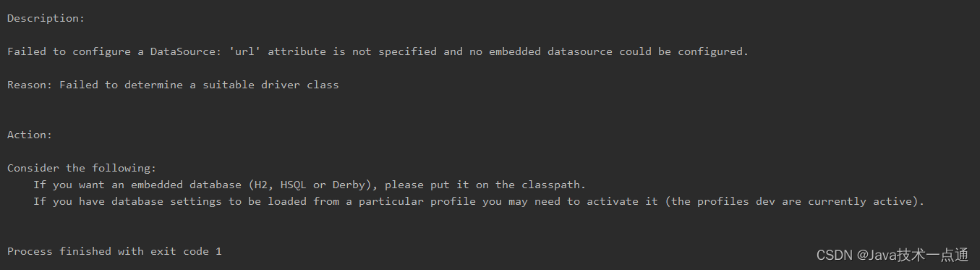Click the 'If you want an embedded database' line

point(310,185)
